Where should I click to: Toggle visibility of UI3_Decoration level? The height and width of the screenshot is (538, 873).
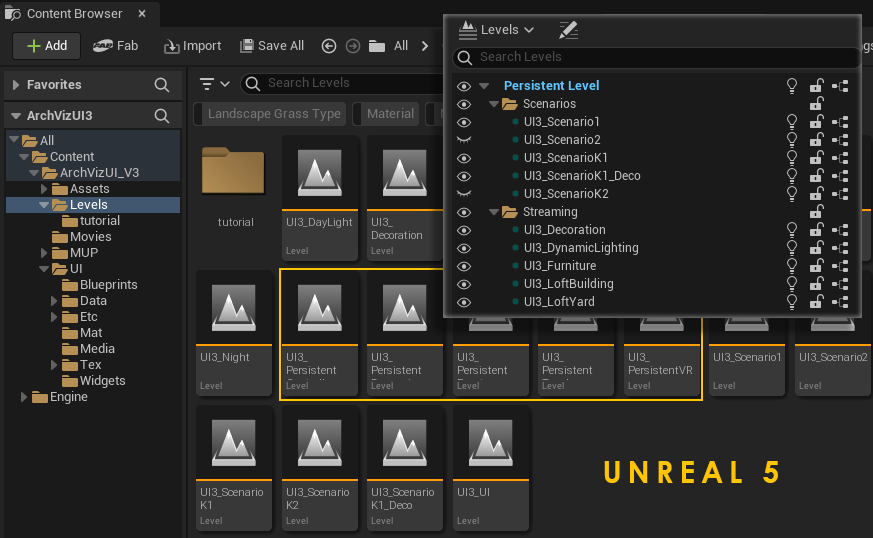pos(464,230)
